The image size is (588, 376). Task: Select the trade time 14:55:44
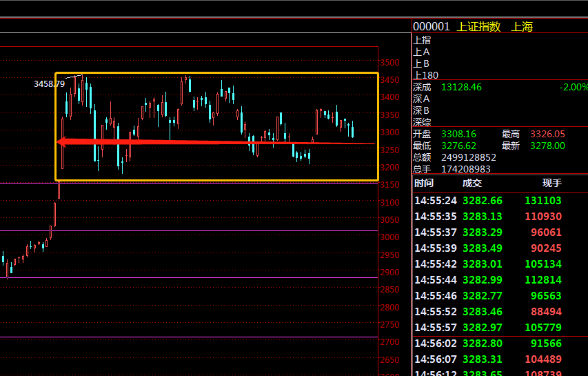click(x=436, y=280)
